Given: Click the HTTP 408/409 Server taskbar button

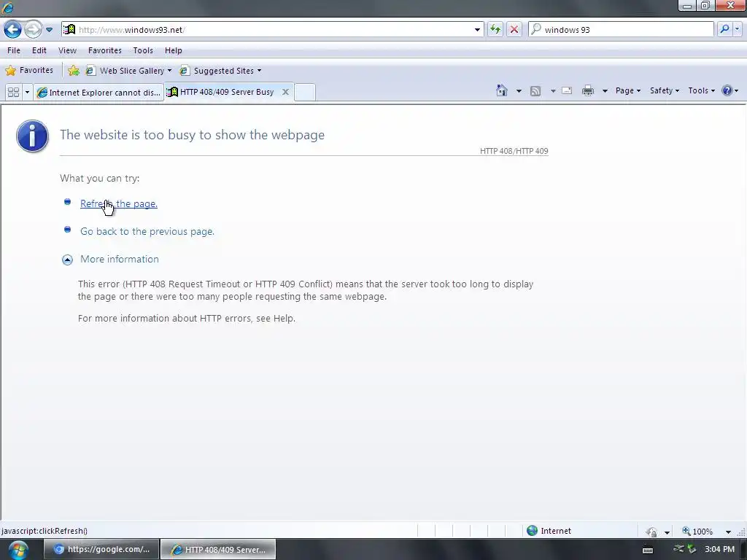Looking at the screenshot, I should 218,549.
